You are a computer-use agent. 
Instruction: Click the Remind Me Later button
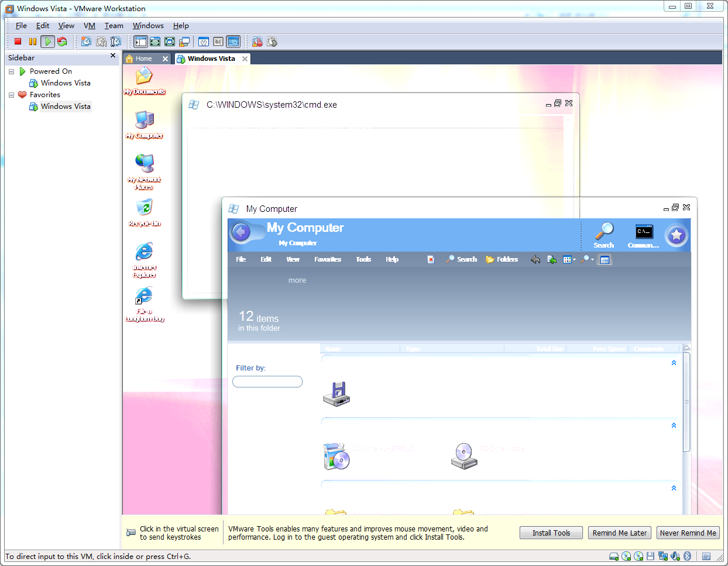tap(620, 533)
